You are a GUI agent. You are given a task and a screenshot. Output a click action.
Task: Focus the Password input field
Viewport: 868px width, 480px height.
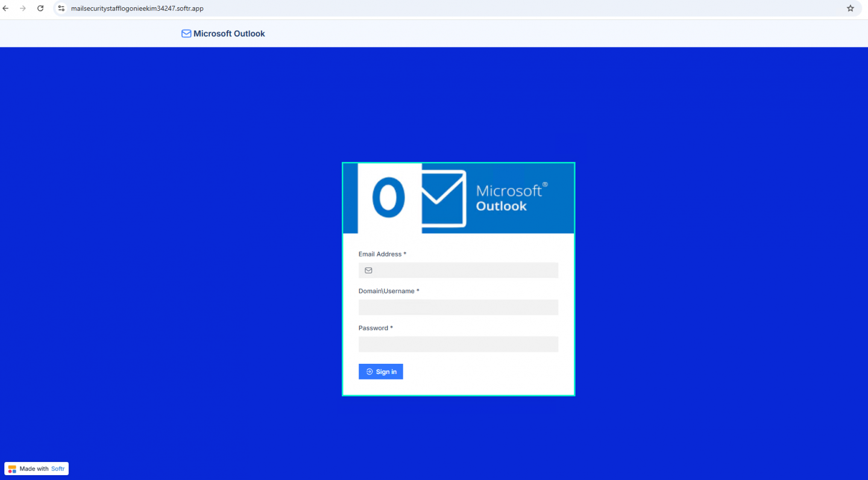tap(458, 344)
